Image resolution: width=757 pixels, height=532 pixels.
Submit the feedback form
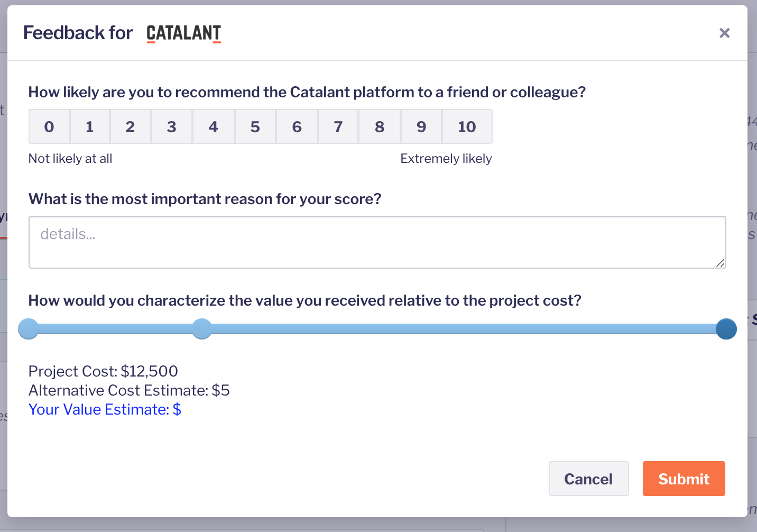(684, 479)
